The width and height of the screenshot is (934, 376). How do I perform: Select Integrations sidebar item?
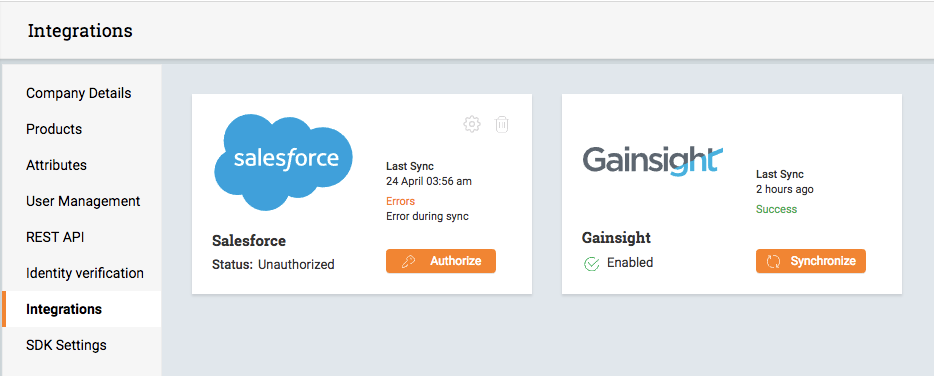81,309
